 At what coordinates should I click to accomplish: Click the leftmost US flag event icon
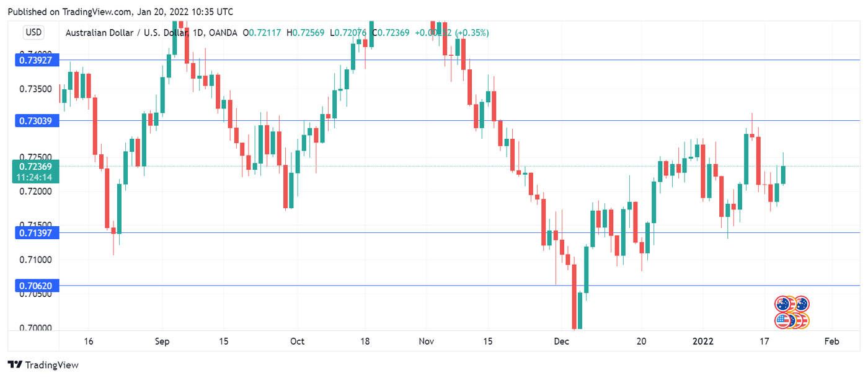tap(784, 320)
